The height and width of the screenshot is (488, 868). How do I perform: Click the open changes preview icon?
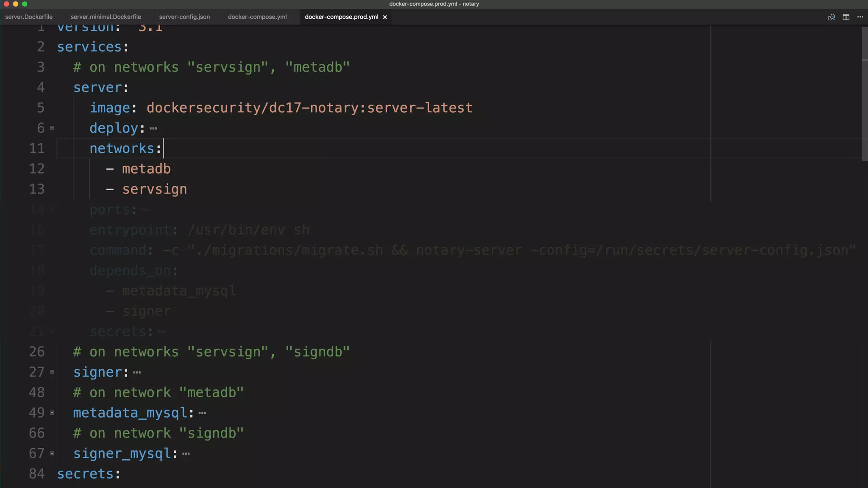point(831,17)
